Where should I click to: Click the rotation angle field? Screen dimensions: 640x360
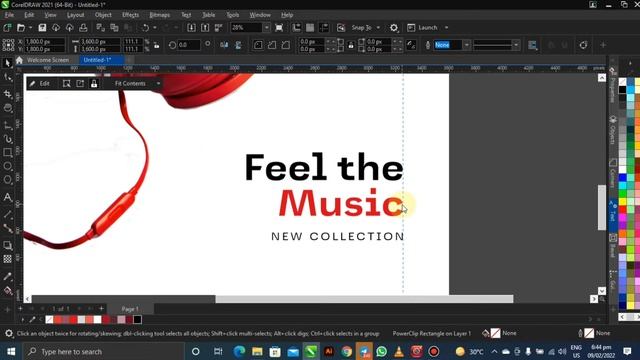(189, 45)
